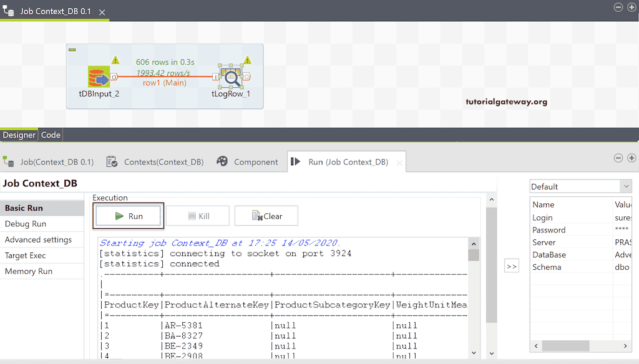This screenshot has width=639, height=364.
Task: Select Memory Run in the sidebar
Action: (x=42, y=272)
